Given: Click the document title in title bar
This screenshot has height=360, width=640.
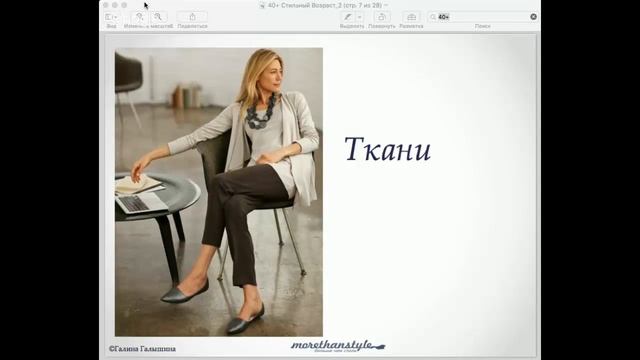Looking at the screenshot, I should coord(324,5).
